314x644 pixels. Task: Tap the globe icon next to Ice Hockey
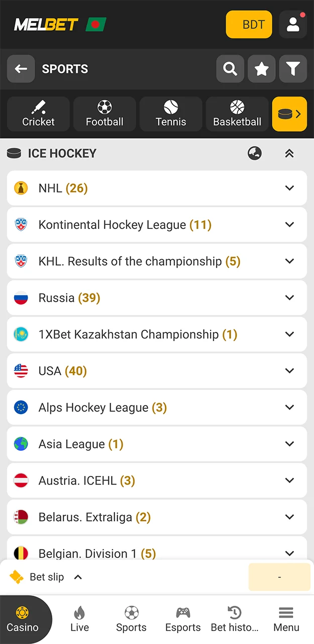(x=255, y=153)
